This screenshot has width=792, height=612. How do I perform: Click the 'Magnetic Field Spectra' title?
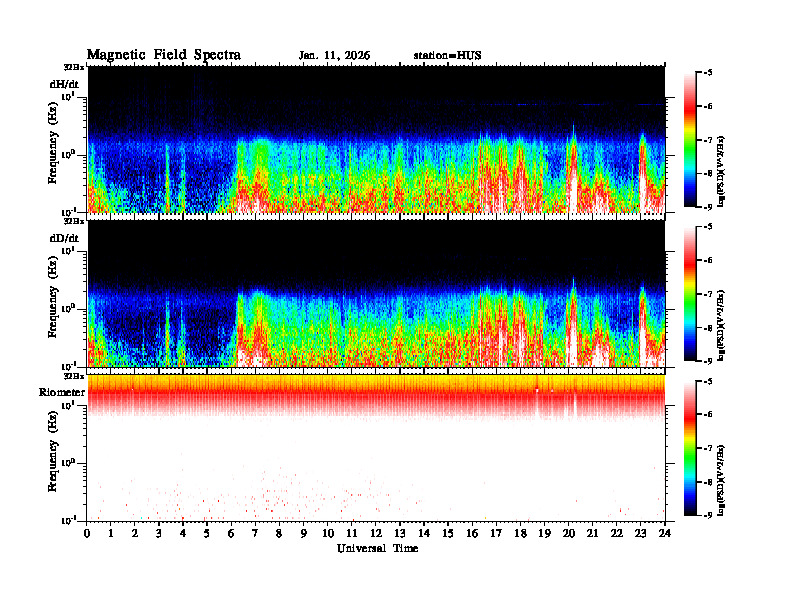pyautogui.click(x=164, y=55)
